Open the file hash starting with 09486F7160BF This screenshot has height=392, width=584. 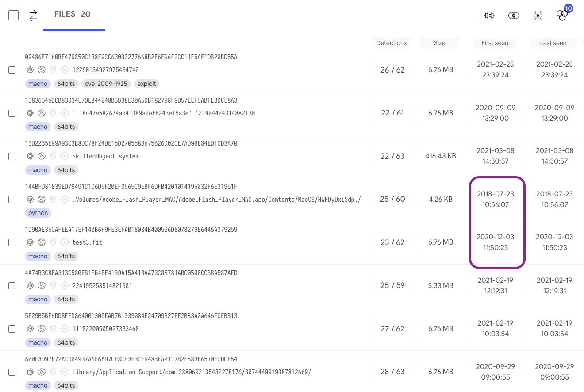point(131,57)
